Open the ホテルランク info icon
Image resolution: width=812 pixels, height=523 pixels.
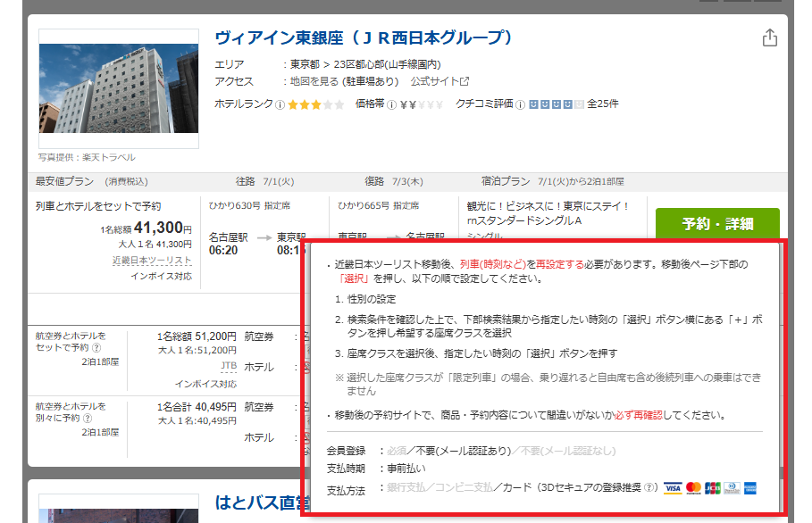click(x=280, y=104)
